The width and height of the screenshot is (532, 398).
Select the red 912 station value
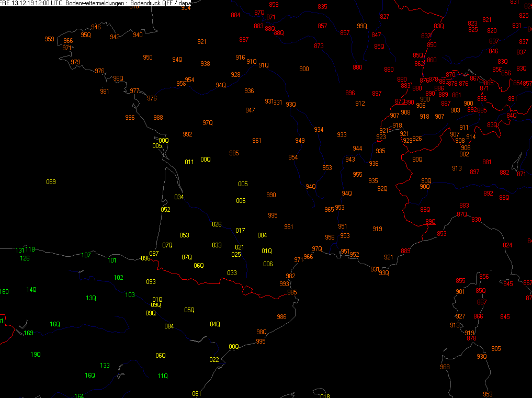point(360,104)
